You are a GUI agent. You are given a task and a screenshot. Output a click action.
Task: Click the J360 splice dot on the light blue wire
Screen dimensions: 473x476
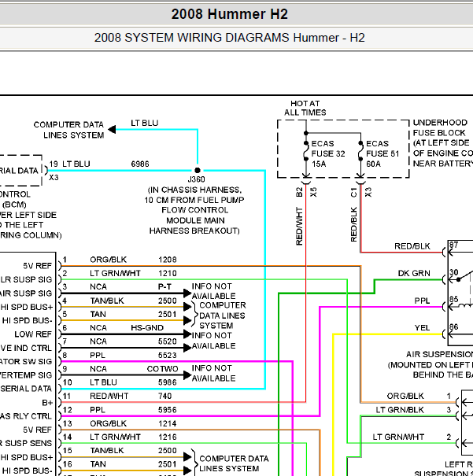[198, 170]
